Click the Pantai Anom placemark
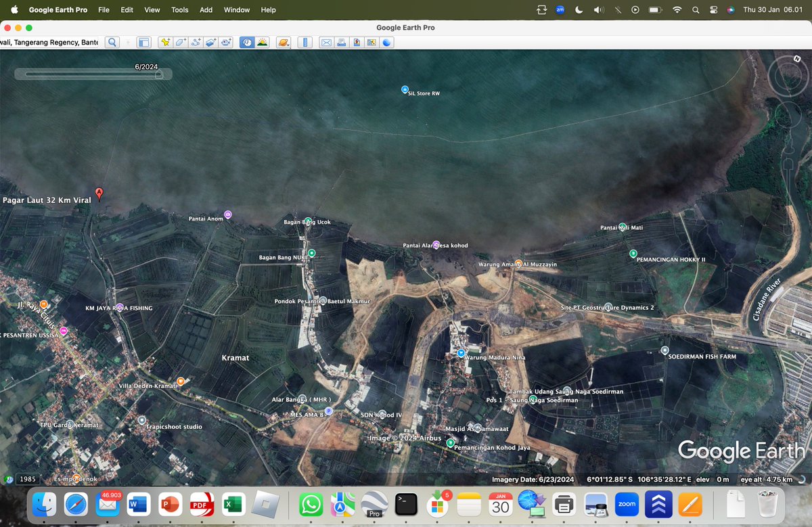 pyautogui.click(x=228, y=214)
